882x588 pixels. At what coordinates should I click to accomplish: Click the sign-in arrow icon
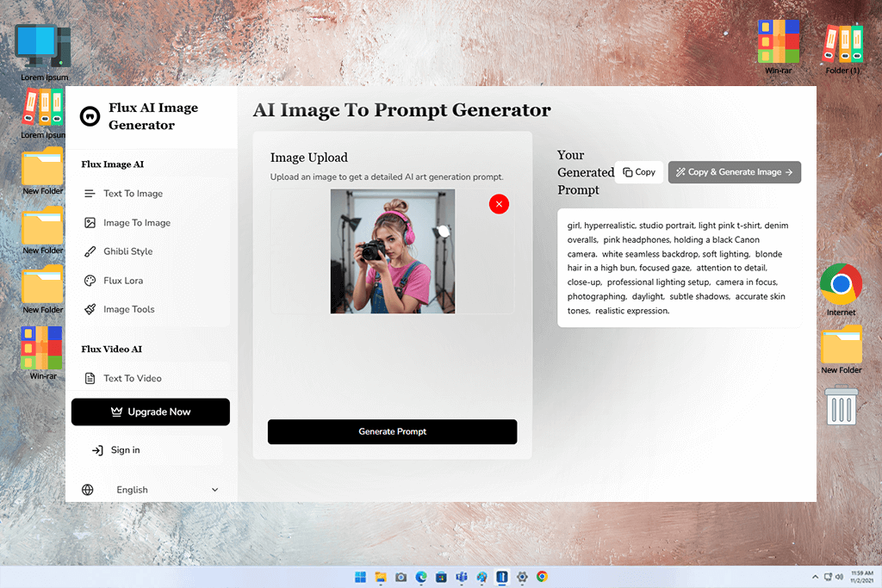click(97, 450)
